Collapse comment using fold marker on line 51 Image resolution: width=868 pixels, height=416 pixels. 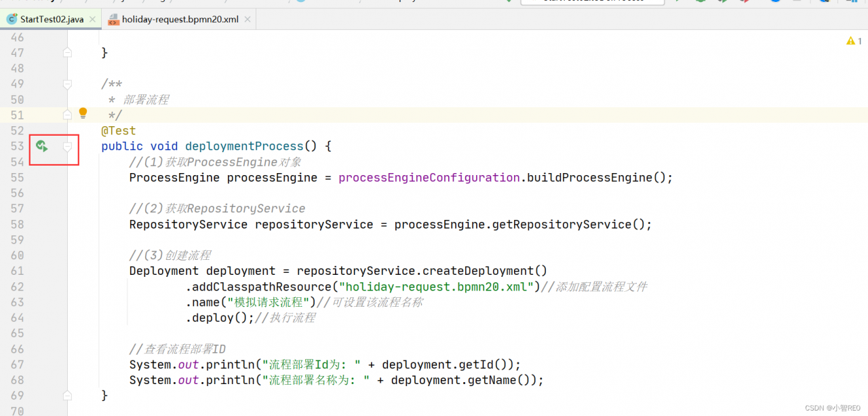click(67, 115)
